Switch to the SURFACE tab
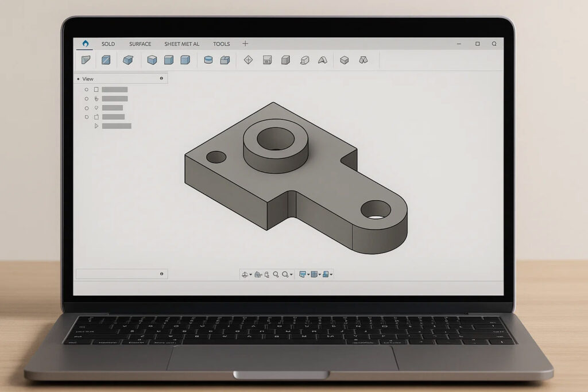Screen dimensions: 588x392 pos(140,44)
